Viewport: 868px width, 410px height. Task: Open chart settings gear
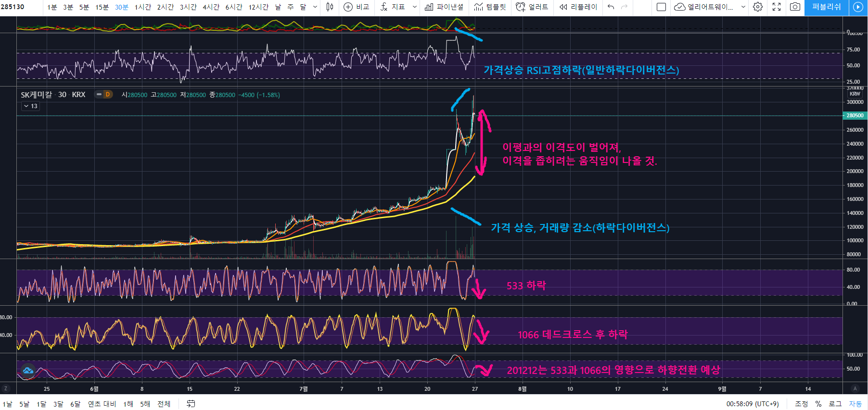[x=758, y=7]
